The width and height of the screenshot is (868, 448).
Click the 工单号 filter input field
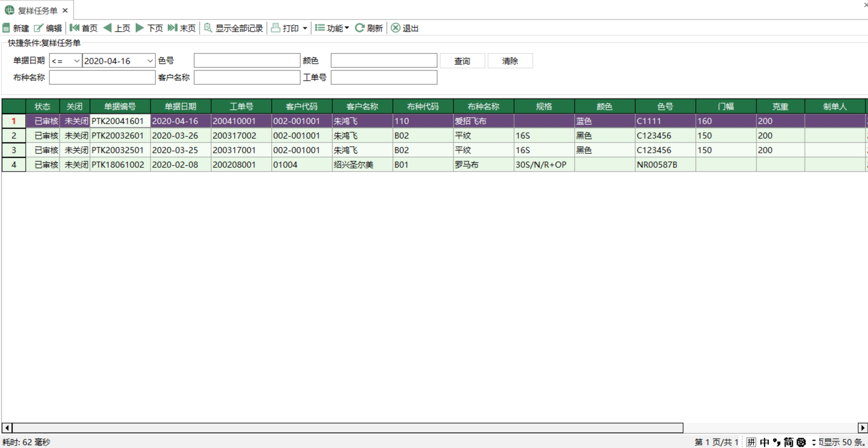pos(384,78)
